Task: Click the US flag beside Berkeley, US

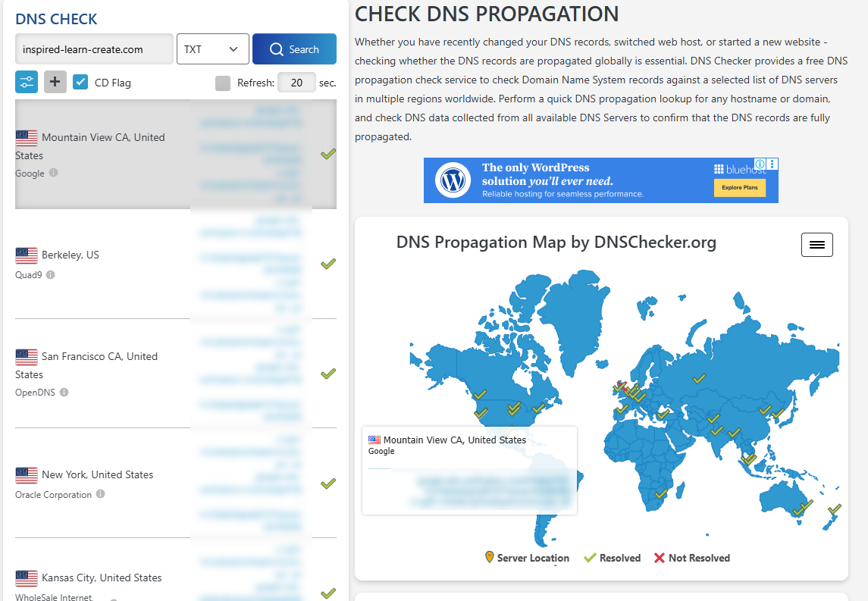Action: [x=27, y=255]
